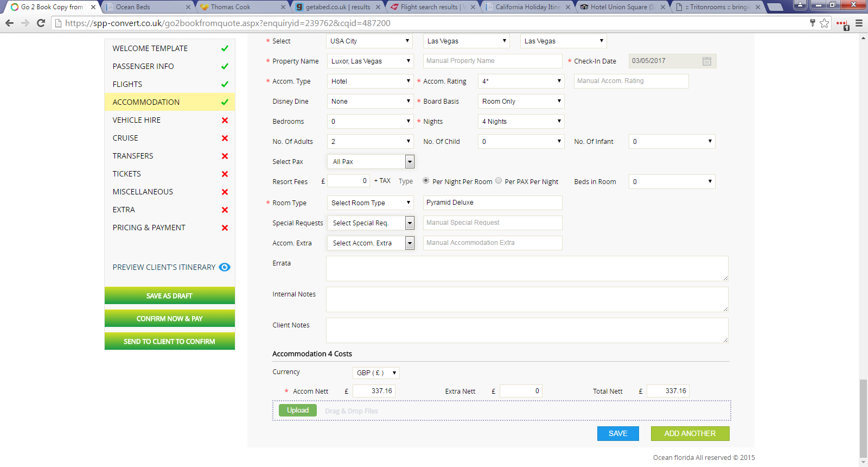Screen dimensions: 868x467
Task: Click the blue Save button
Action: click(x=618, y=433)
